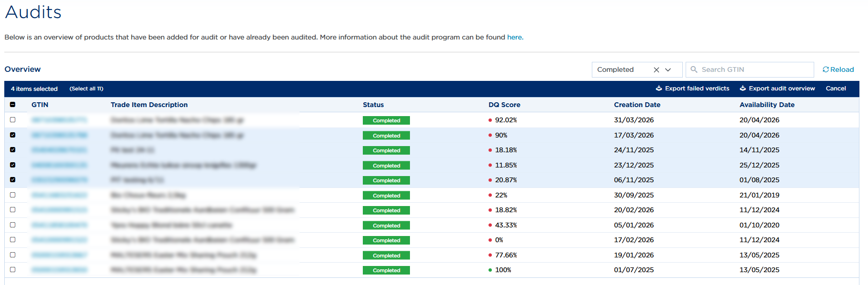Click the '4 items selected' label
The image size is (868, 285).
pos(34,89)
